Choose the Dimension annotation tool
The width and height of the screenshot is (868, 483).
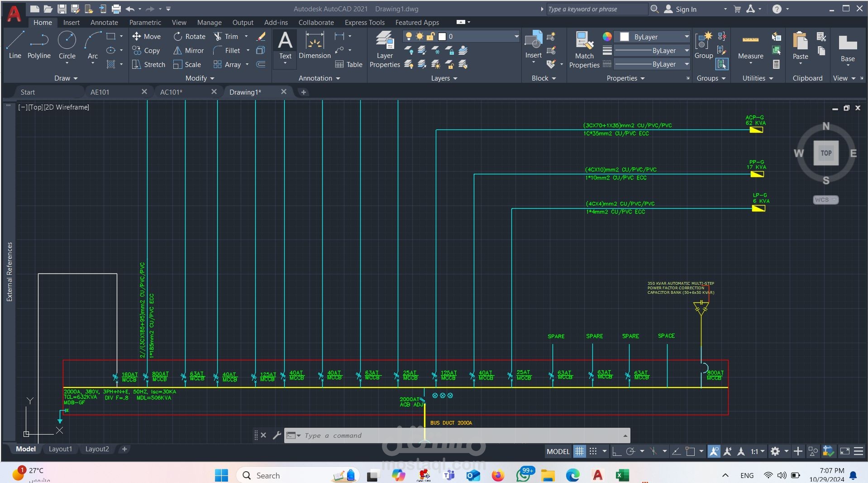[x=315, y=45]
